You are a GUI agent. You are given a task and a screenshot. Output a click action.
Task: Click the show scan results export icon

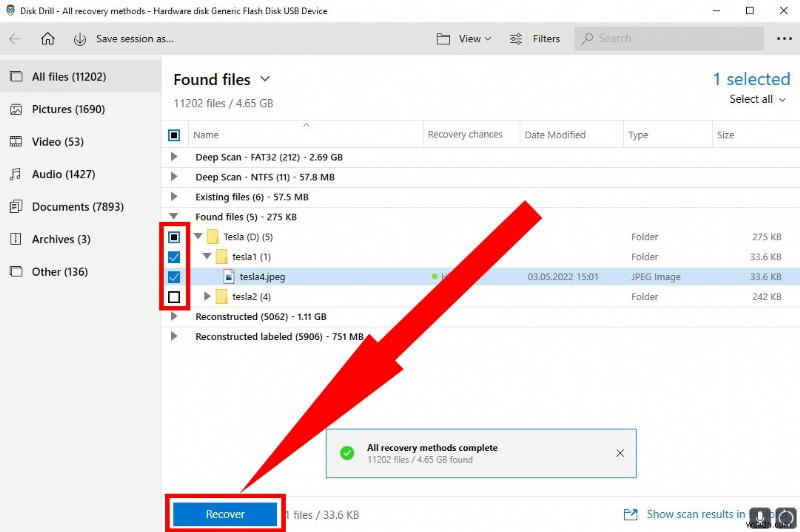point(631,514)
